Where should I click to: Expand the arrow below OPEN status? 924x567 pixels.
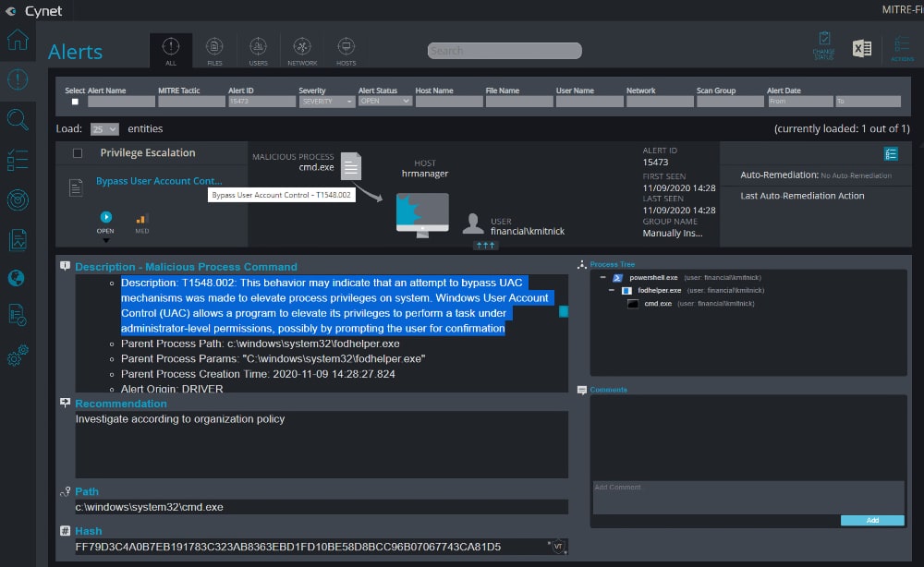coord(106,240)
